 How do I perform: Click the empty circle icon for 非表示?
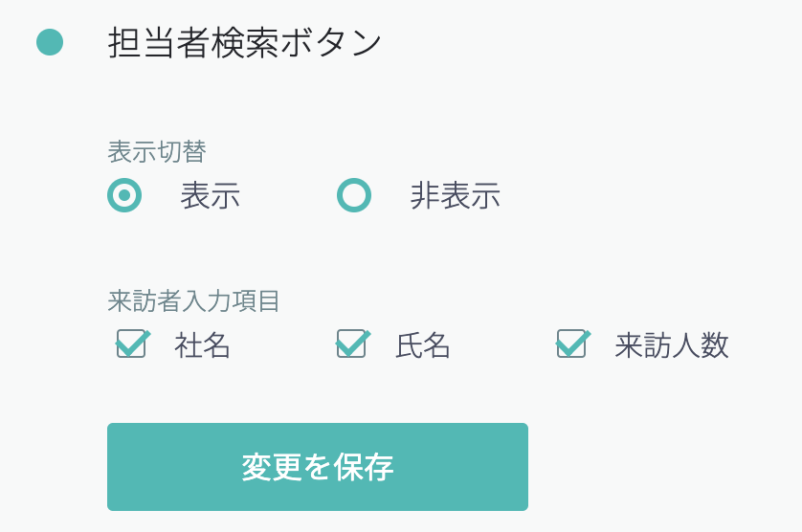(354, 195)
